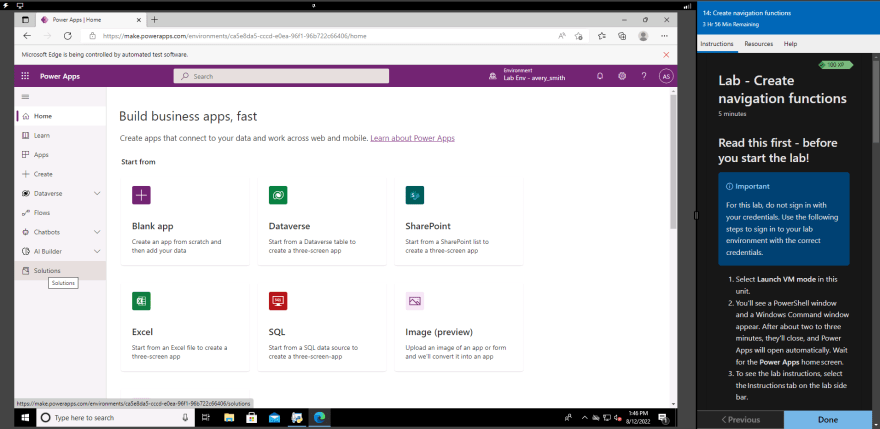Click the Excel card icon
The image size is (880, 429).
click(x=141, y=301)
